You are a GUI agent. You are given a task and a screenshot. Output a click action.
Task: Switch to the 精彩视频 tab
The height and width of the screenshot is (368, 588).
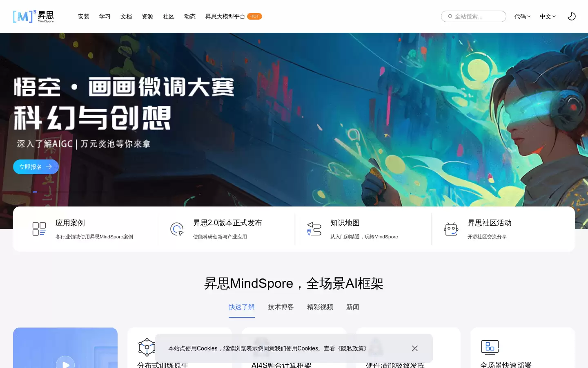coord(320,307)
